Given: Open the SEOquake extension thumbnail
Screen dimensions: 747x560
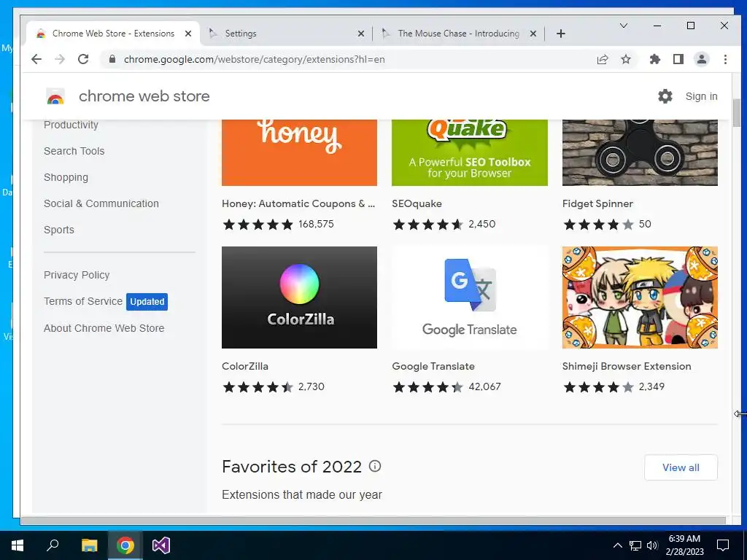Looking at the screenshot, I should (470, 152).
